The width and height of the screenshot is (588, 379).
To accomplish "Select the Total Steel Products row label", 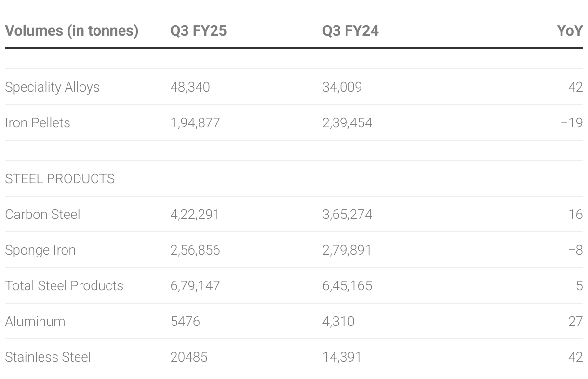I will click(64, 286).
